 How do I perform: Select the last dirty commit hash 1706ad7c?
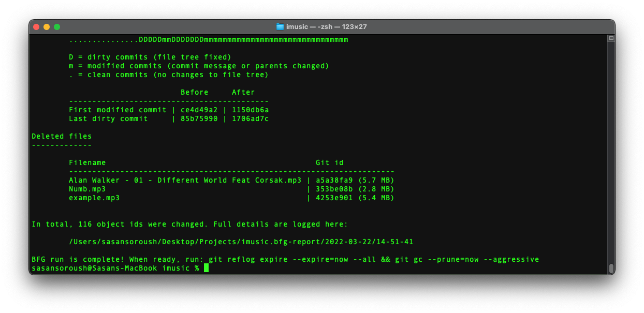252,118
